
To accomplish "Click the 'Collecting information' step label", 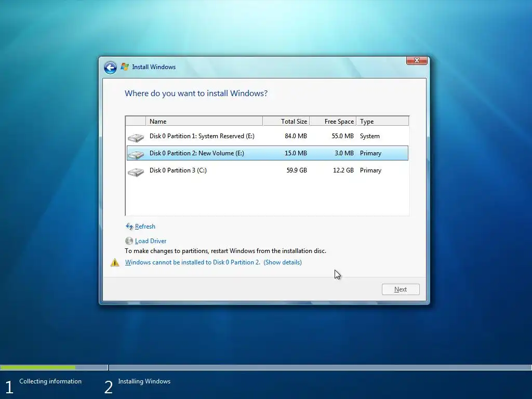I will [x=50, y=381].
